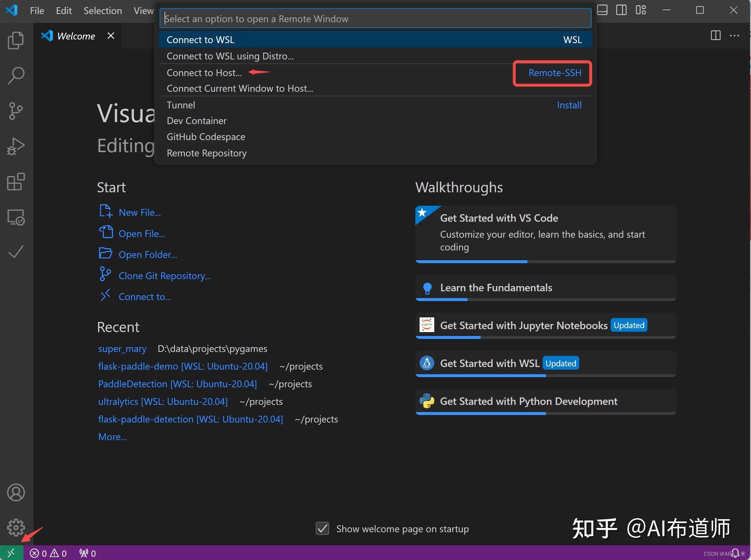
Task: Expand recent projects via More...
Action: [112, 437]
